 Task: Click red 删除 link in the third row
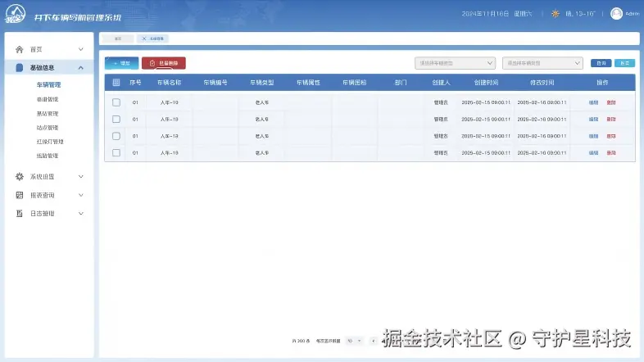tap(611, 136)
